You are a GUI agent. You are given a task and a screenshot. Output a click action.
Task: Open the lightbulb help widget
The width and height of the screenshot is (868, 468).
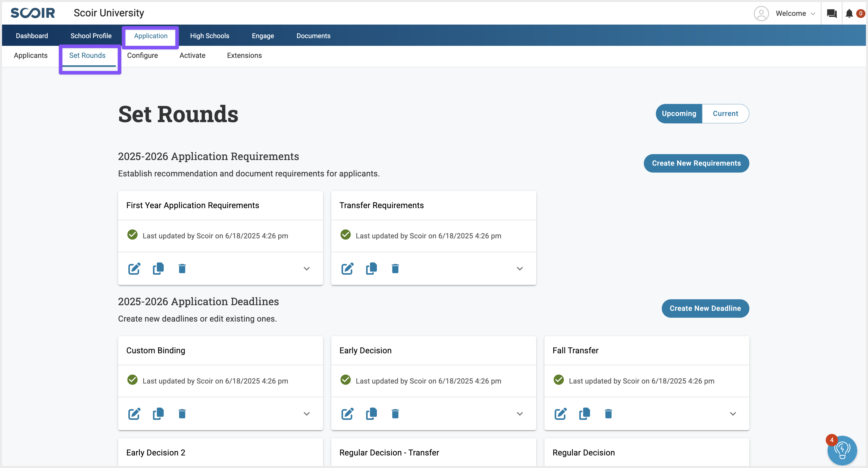coord(842,451)
